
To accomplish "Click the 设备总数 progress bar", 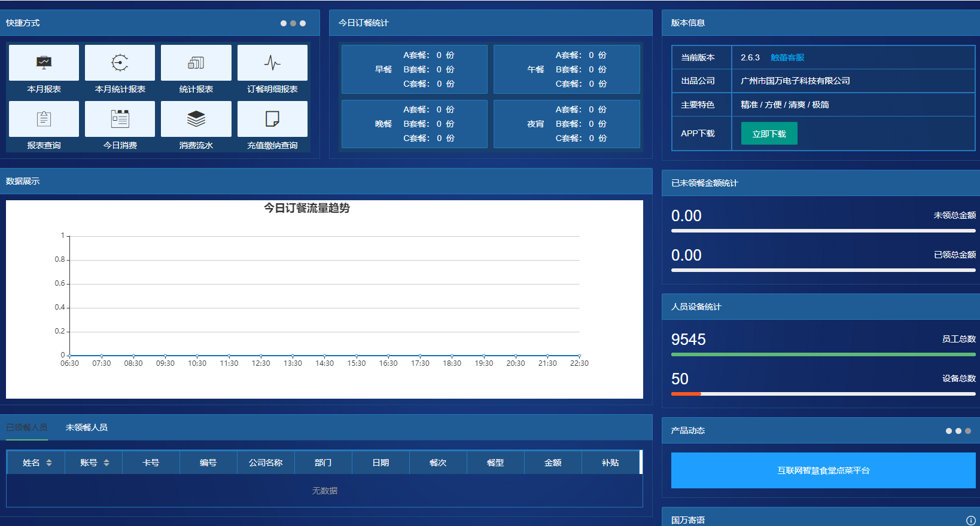I will pyautogui.click(x=823, y=394).
